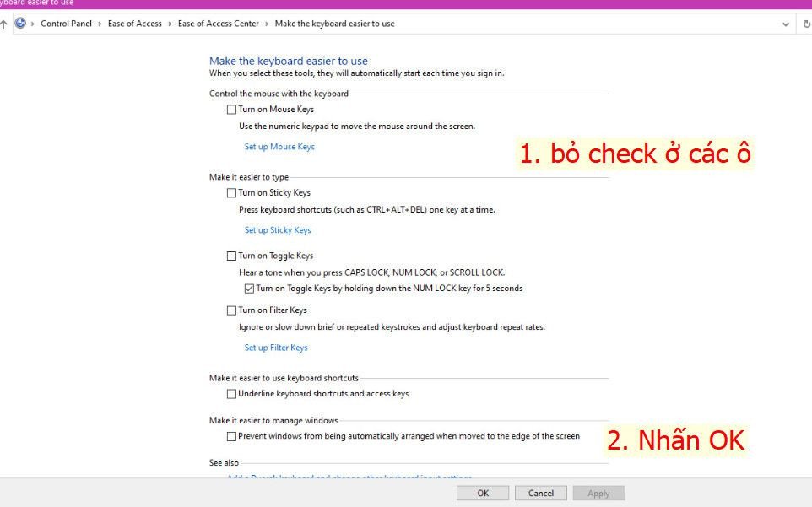Viewport: 812px width, 507px height.
Task: Click the Refresh button beside the address bar
Action: click(807, 24)
